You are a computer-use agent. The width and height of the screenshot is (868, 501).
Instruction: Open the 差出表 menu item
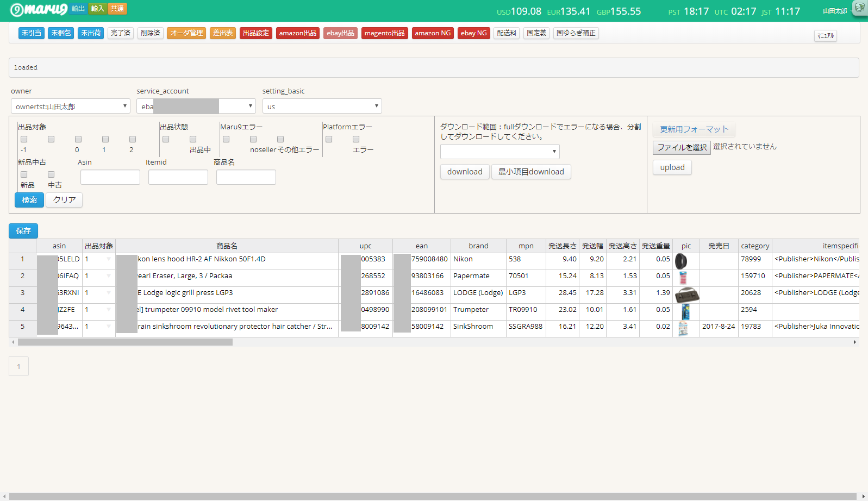[223, 33]
